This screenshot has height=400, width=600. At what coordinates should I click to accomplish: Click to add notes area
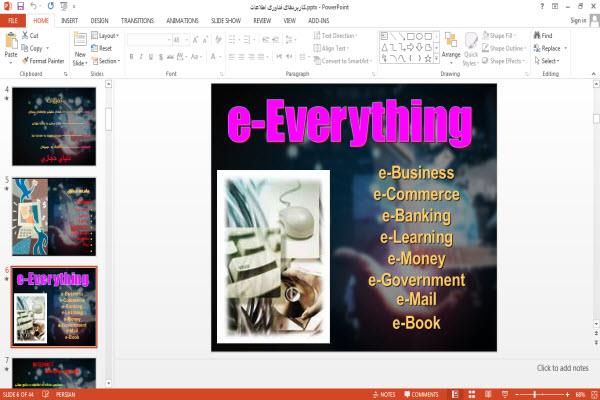(562, 368)
